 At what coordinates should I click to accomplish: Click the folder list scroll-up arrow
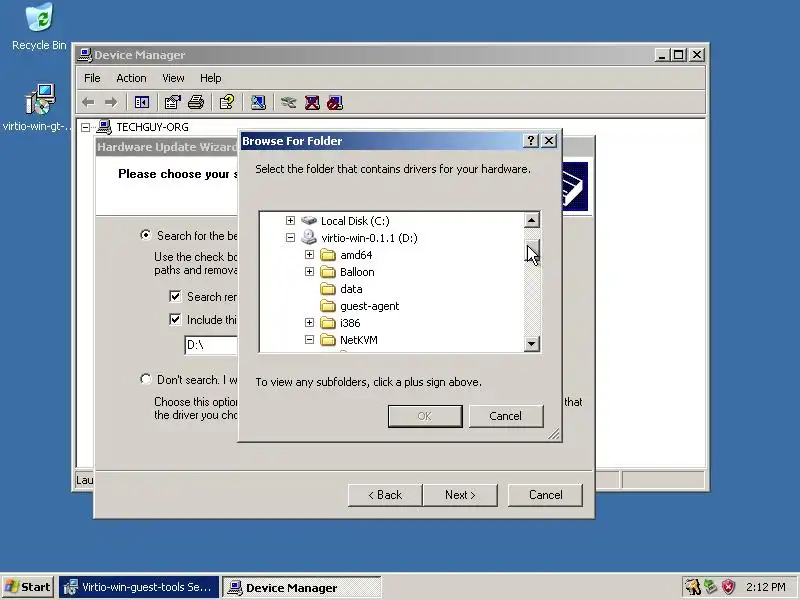pyautogui.click(x=532, y=220)
